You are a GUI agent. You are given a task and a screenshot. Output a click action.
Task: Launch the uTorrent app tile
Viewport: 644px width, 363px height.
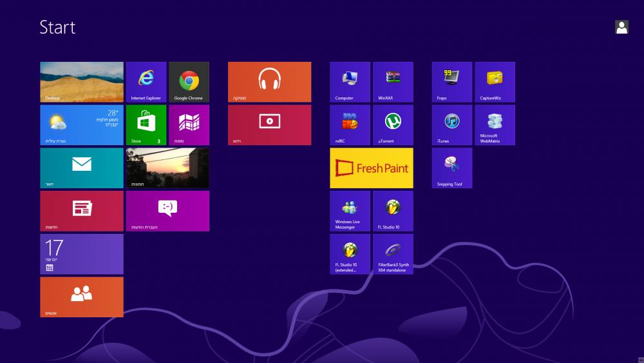pos(393,125)
